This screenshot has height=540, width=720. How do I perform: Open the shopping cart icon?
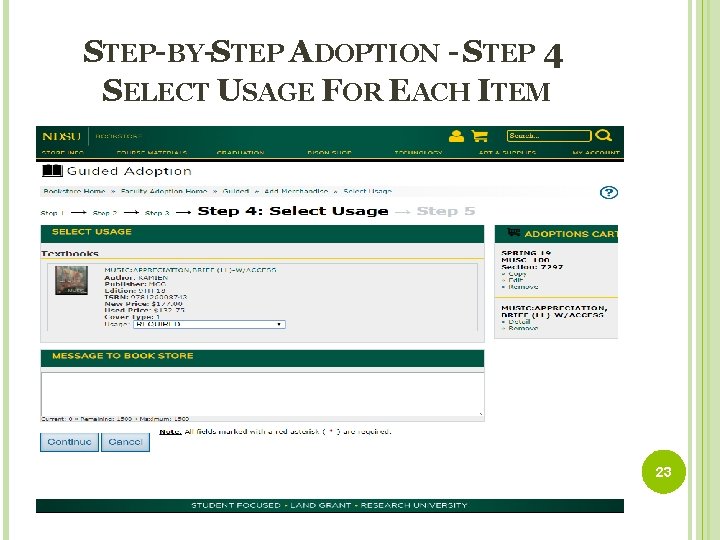[479, 136]
